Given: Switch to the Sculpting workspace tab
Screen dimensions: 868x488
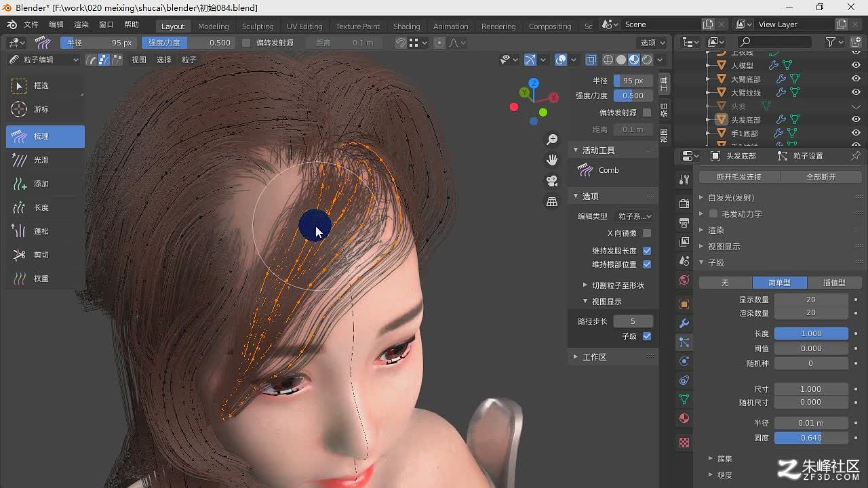Looking at the screenshot, I should coord(258,26).
